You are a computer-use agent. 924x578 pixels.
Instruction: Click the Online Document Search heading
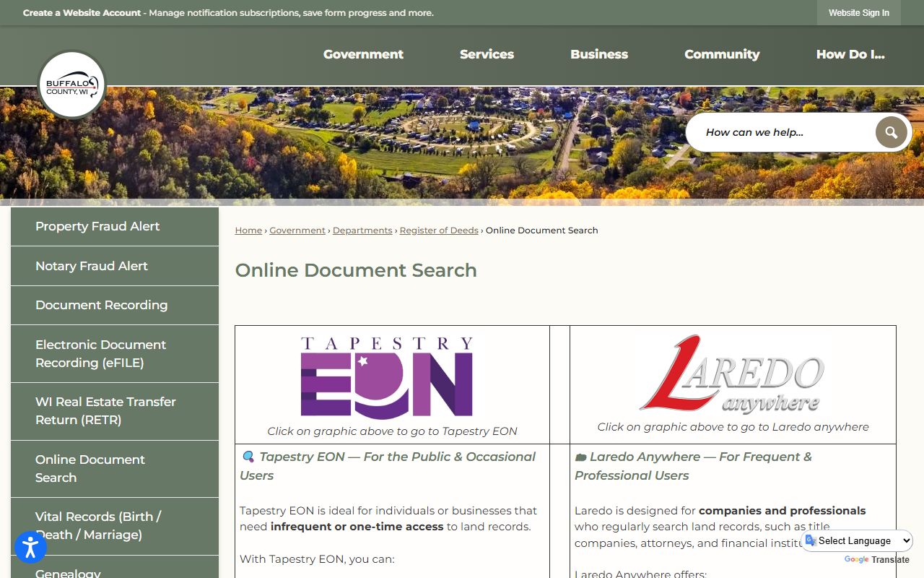pos(356,270)
